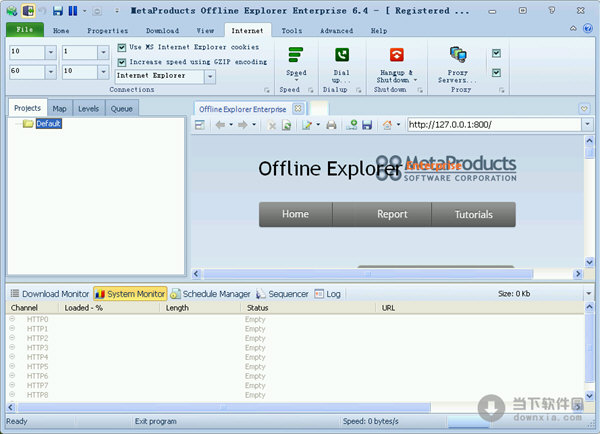The image size is (600, 434).
Task: Click the second quick access project icon
Action: point(28,11)
